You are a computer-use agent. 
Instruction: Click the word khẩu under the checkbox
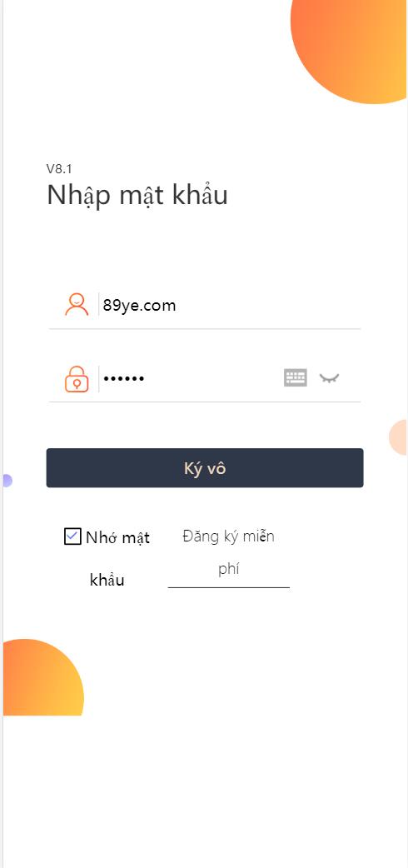107,580
